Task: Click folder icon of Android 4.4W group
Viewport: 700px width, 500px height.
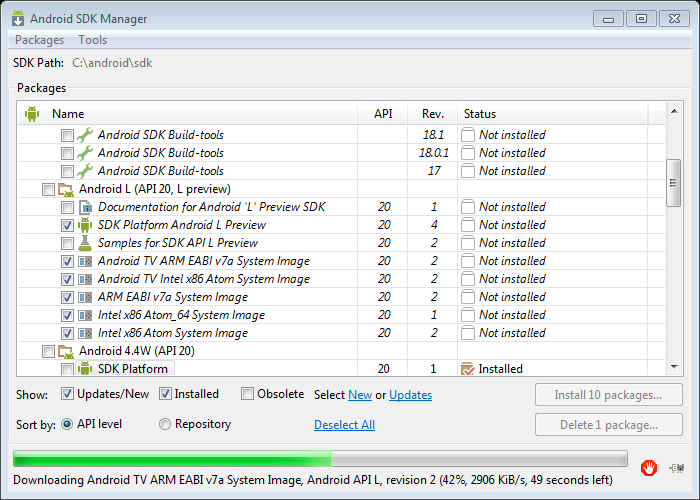Action: 66,351
